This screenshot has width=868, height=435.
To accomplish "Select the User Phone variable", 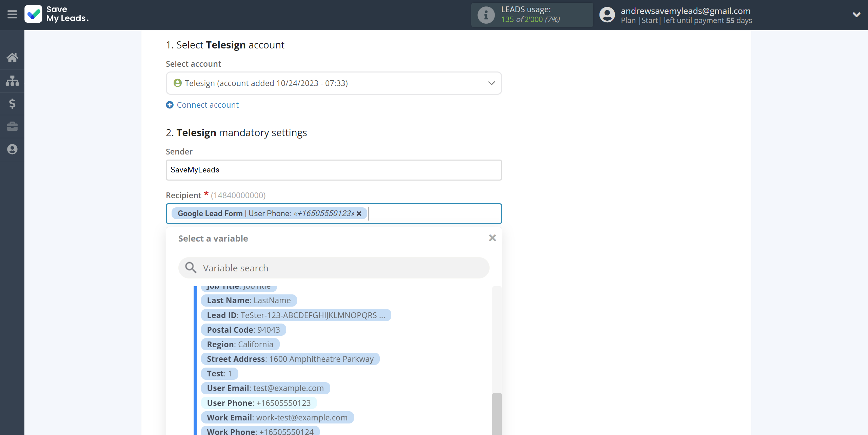I will tap(259, 403).
